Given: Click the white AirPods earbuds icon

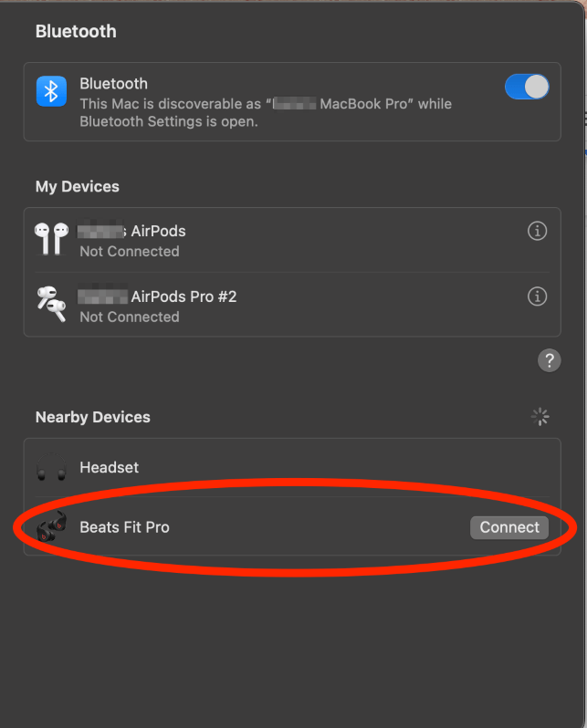Looking at the screenshot, I should [x=52, y=239].
